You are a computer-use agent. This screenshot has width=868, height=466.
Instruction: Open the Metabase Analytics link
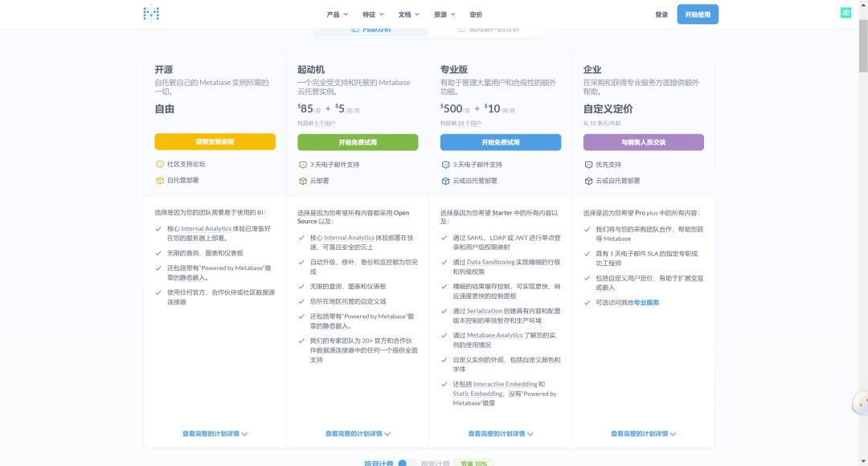coord(494,335)
